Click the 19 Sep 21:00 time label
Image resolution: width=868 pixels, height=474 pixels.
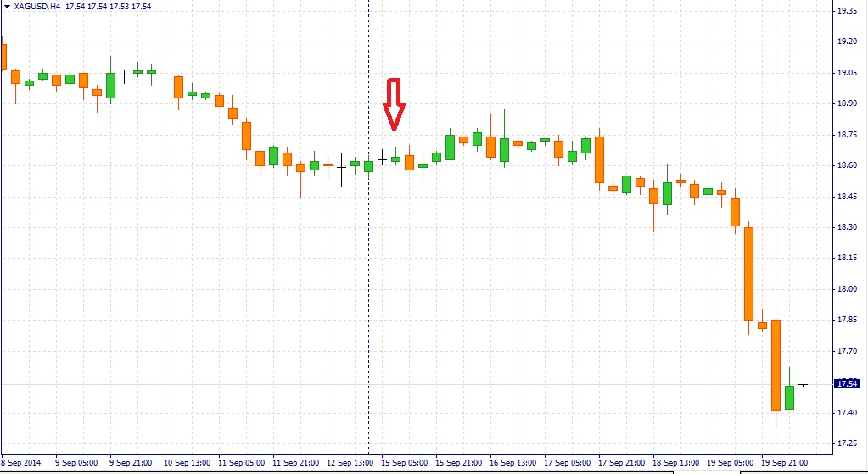point(786,463)
